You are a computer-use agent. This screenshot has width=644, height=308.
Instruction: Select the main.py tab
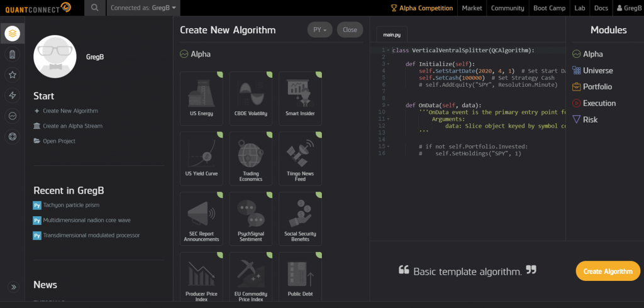coord(392,35)
